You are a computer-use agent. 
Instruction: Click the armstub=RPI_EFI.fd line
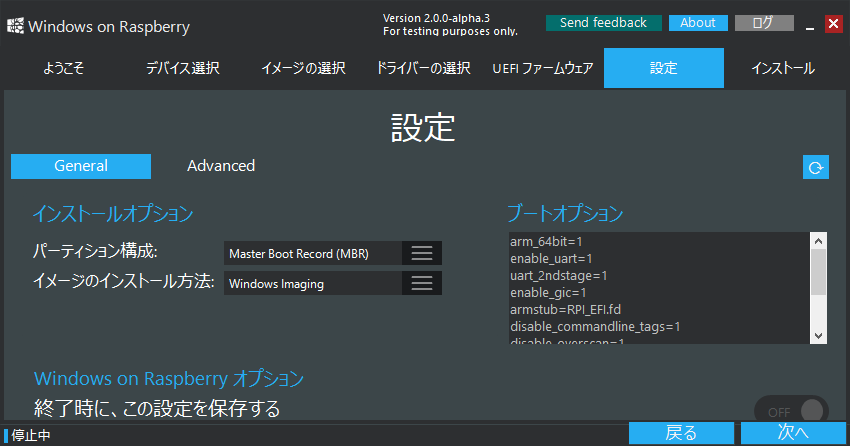coord(565,310)
